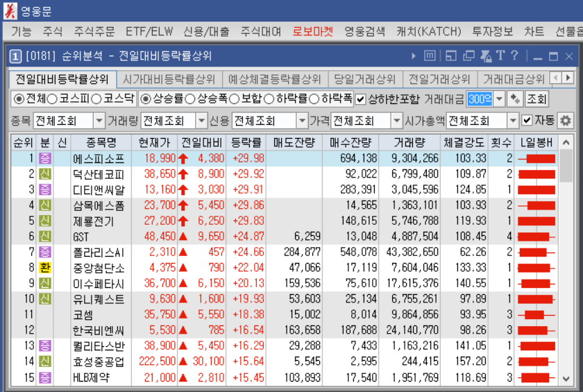
Task: Click stock name 디티앤씨알
Action: (99, 190)
